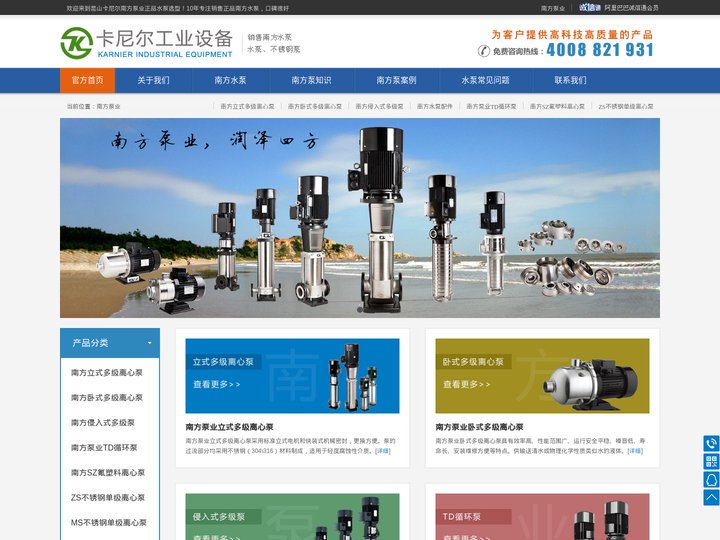Click [详细] under 卧式多级离心泵 description

point(635,451)
